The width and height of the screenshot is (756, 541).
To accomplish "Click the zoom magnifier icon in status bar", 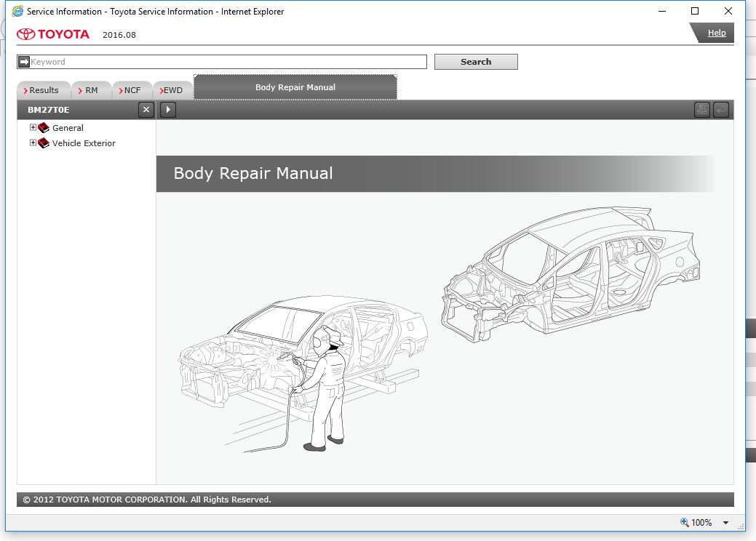I will [x=684, y=522].
